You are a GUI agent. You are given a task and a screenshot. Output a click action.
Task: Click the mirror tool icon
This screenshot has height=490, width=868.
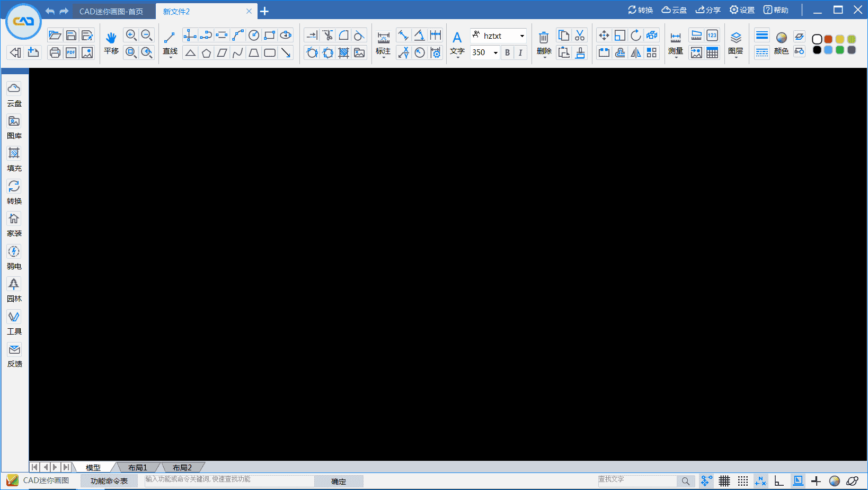tap(636, 52)
